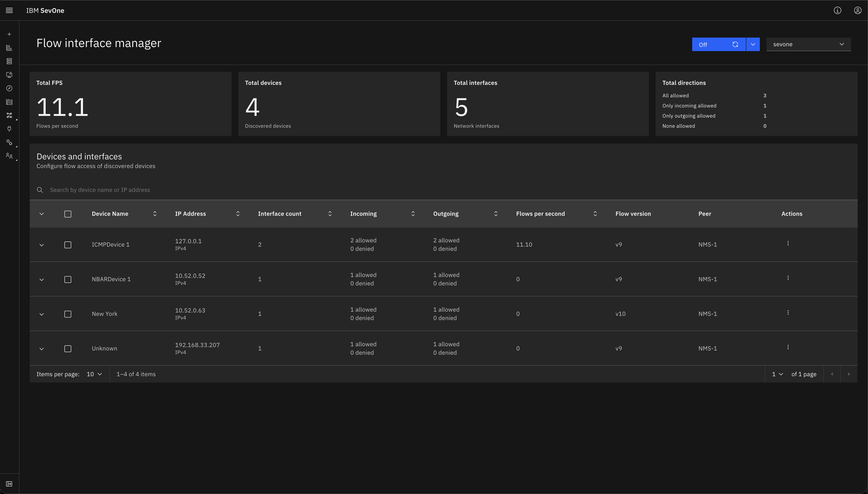Check the NBARDevice 1 row checkbox

(x=68, y=280)
